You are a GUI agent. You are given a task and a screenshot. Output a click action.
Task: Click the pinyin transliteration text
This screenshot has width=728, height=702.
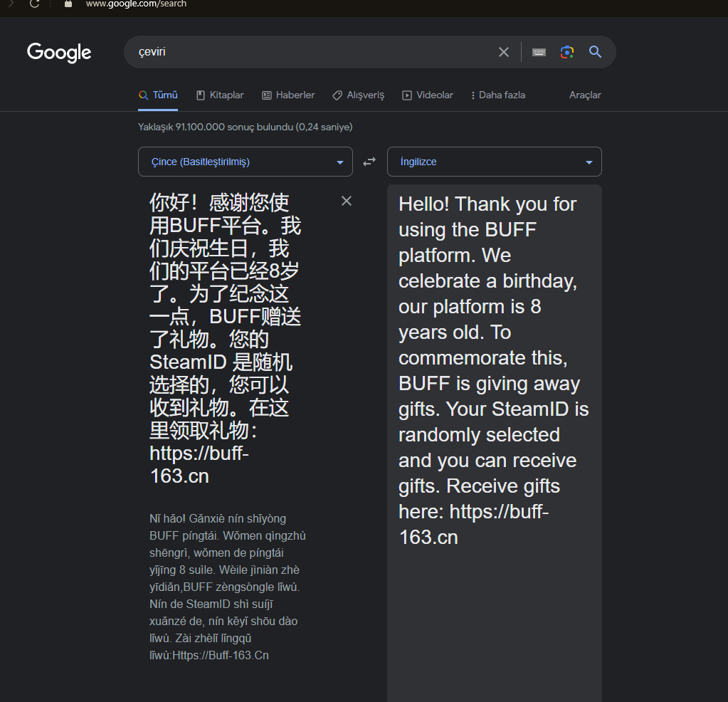(228, 587)
